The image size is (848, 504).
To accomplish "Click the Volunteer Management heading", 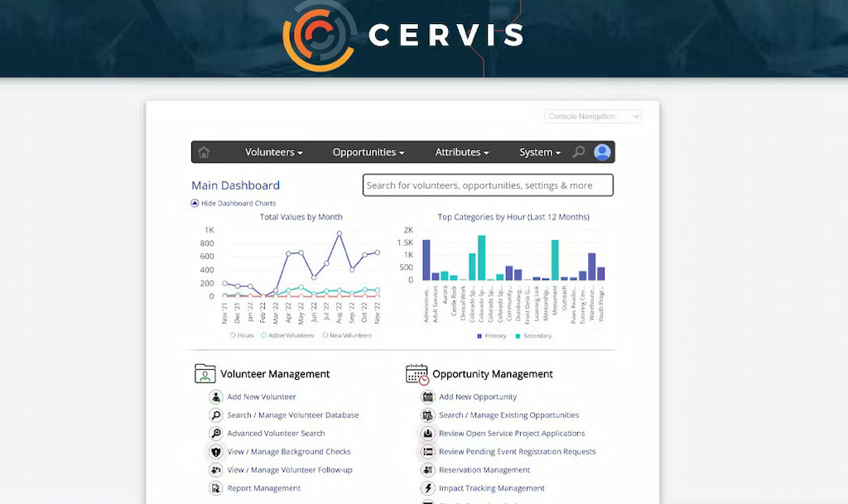I will pos(275,374).
